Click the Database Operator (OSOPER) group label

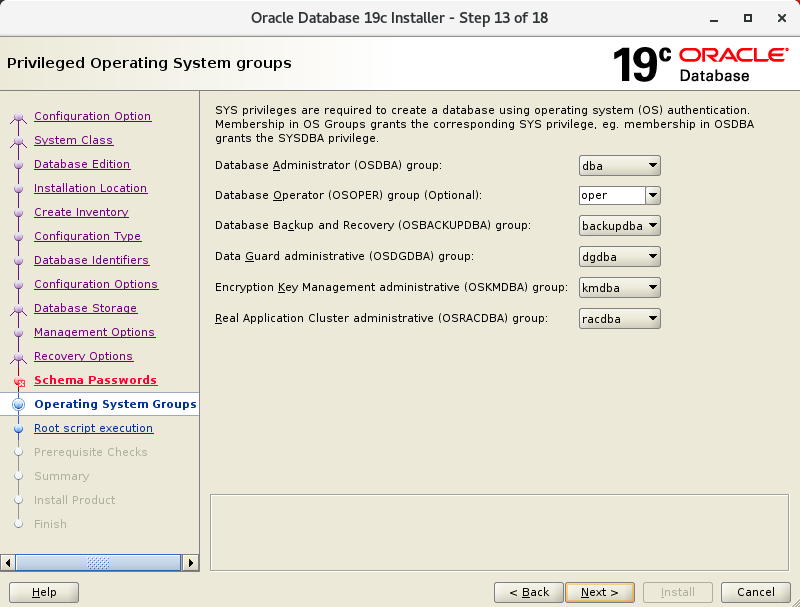tap(348, 195)
